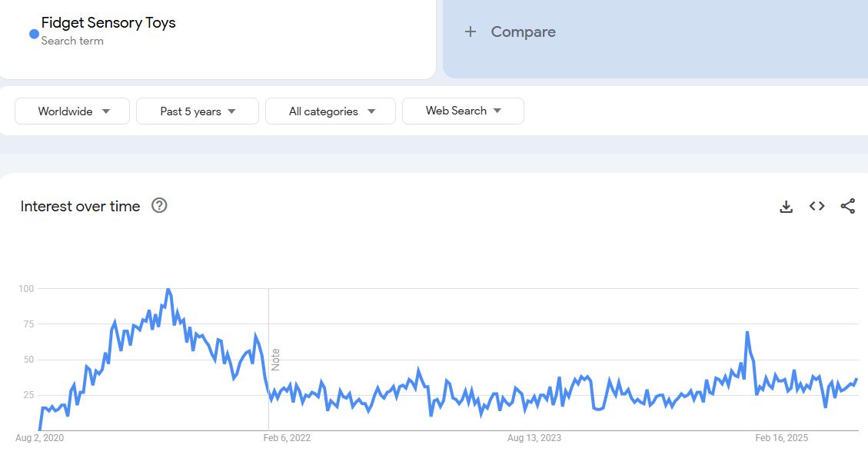Image resolution: width=868 pixels, height=458 pixels.
Task: Expand the Past 5 years dropdown
Action: click(198, 111)
